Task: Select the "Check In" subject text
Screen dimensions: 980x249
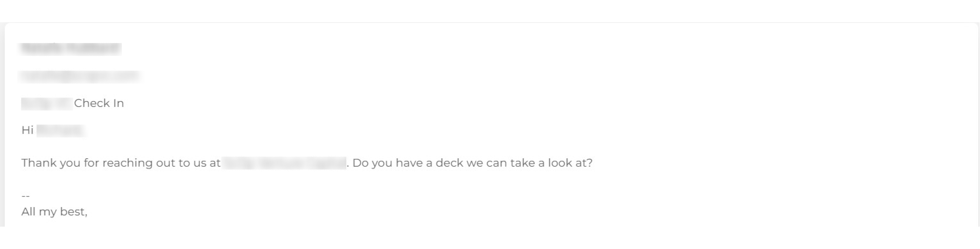Action: 99,104
